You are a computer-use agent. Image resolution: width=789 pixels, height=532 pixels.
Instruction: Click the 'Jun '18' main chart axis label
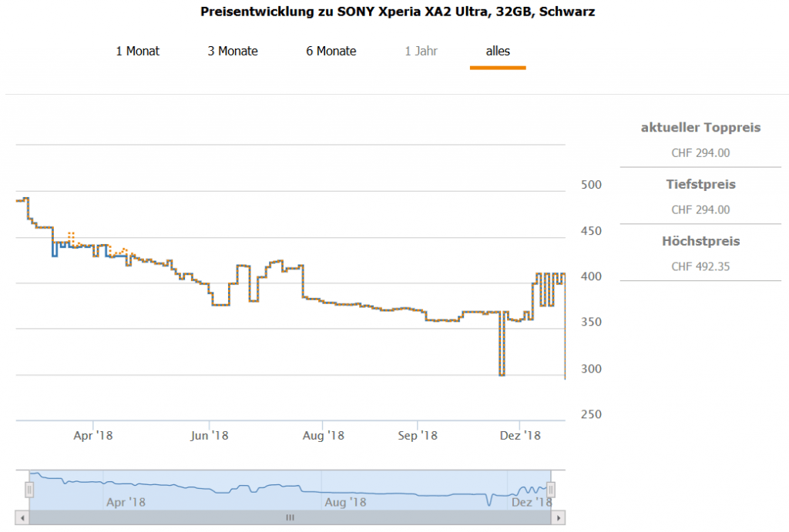210,436
